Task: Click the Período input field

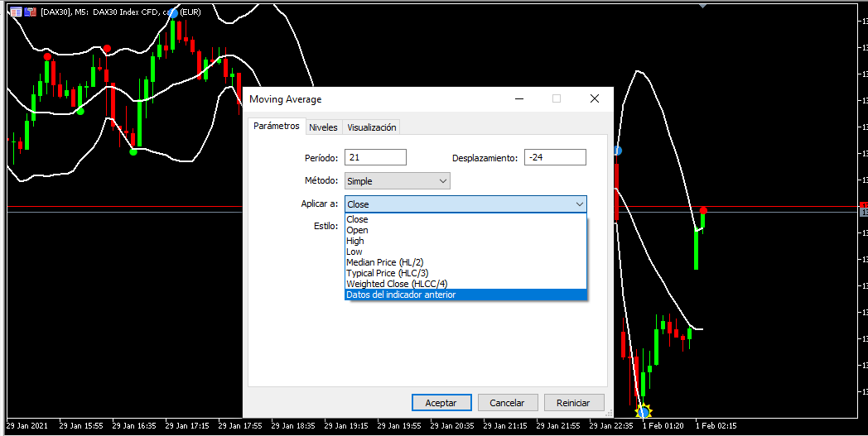Action: 375,157
